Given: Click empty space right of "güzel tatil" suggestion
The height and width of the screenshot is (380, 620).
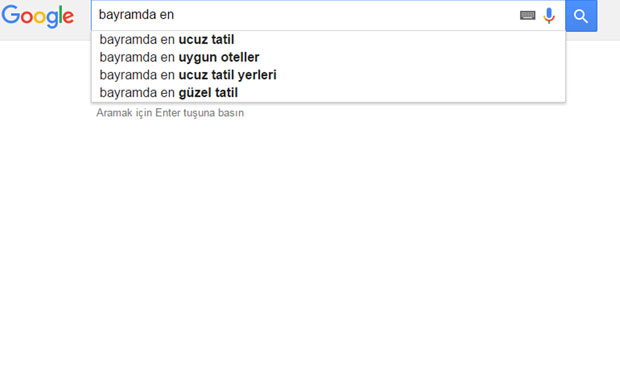Looking at the screenshot, I should point(399,93).
